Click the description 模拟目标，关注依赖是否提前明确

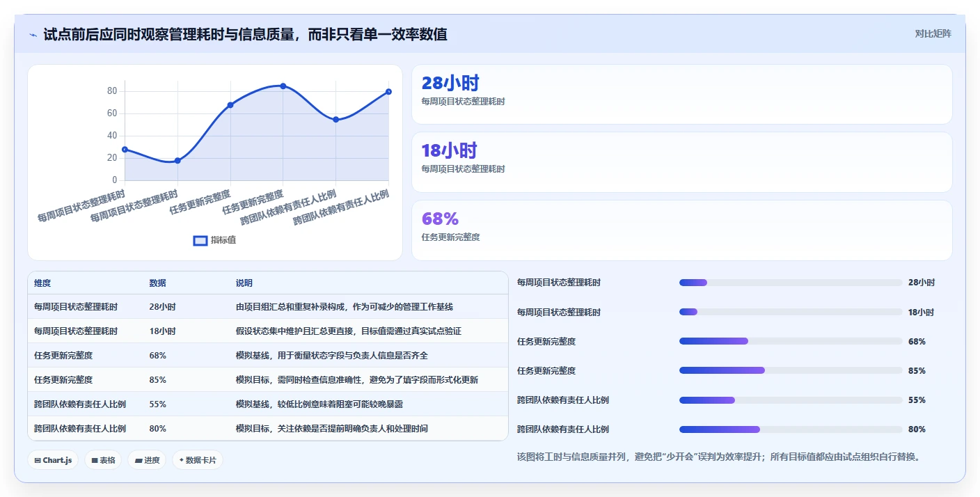(332, 429)
